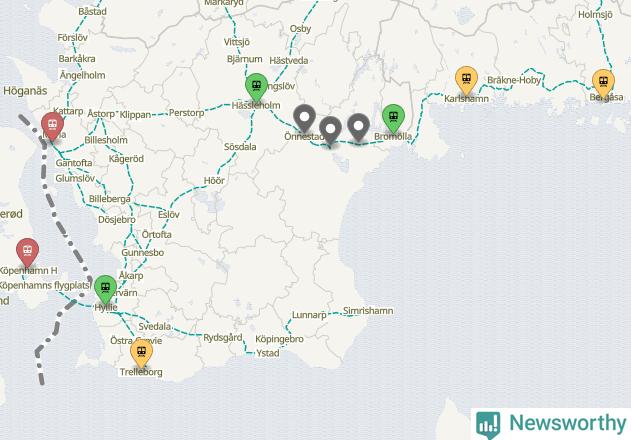This screenshot has width=631, height=440.
Task: Click the Osby station label
Action: tap(300, 29)
